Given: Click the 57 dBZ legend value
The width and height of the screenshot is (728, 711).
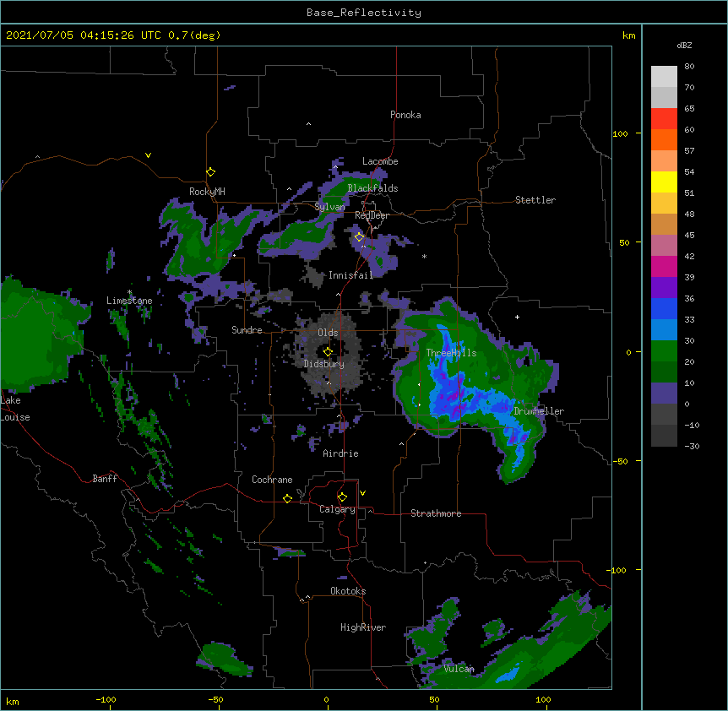Looking at the screenshot, I should tap(689, 151).
